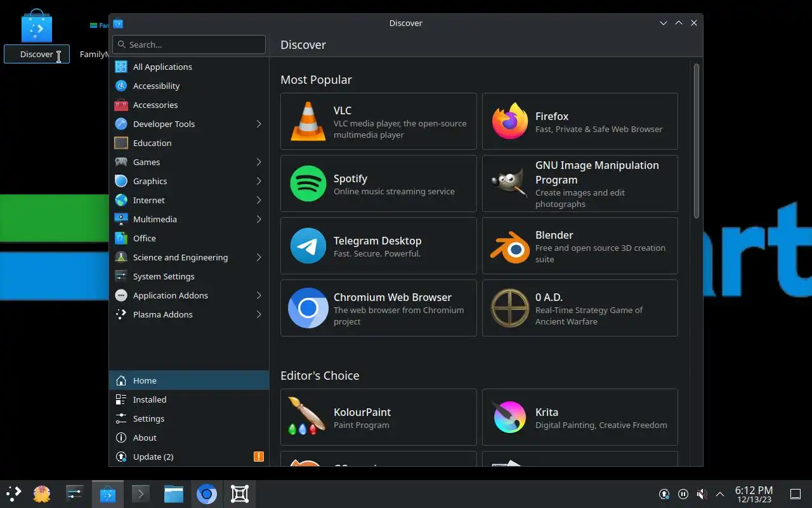Click the Discover page scrollbar

(696, 141)
